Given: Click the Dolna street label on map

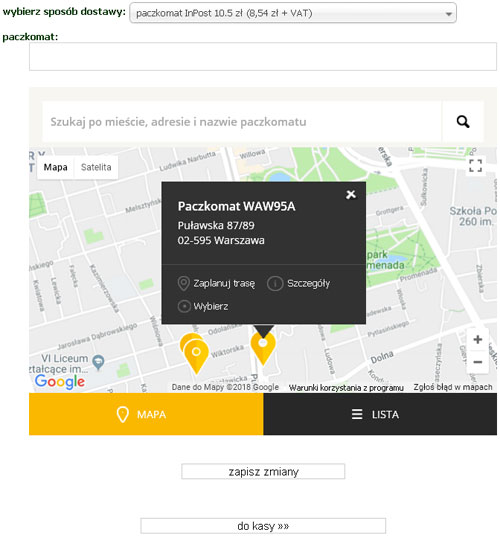Looking at the screenshot, I should coord(382,357).
